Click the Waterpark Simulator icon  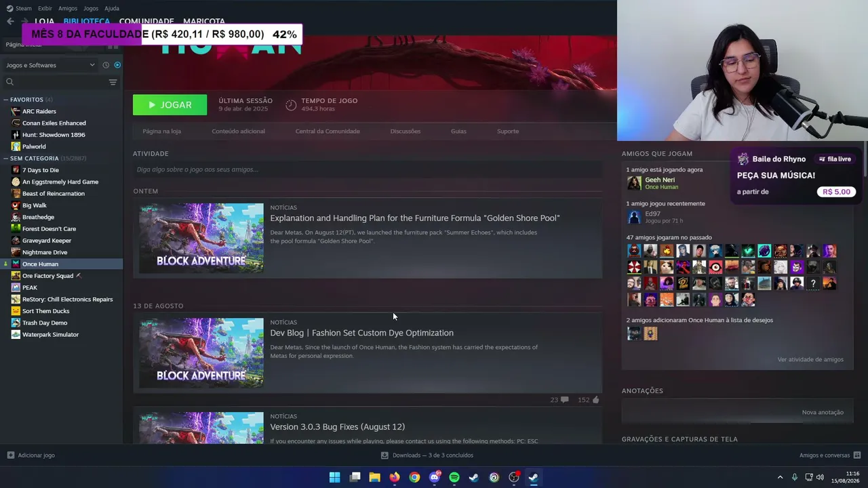click(x=16, y=334)
